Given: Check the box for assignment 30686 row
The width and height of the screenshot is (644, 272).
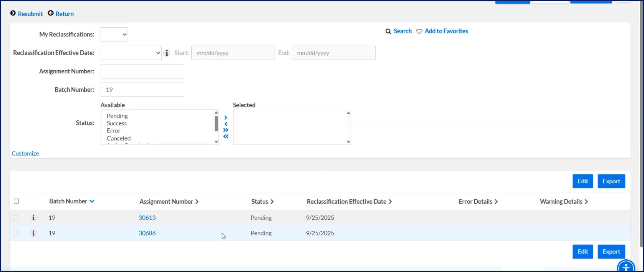Looking at the screenshot, I should point(15,233).
